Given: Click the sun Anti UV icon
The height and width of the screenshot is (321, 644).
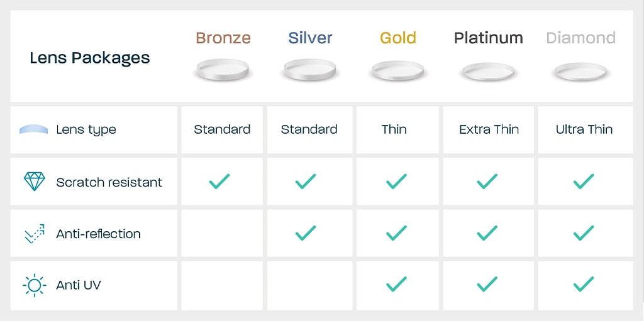Looking at the screenshot, I should (x=34, y=285).
